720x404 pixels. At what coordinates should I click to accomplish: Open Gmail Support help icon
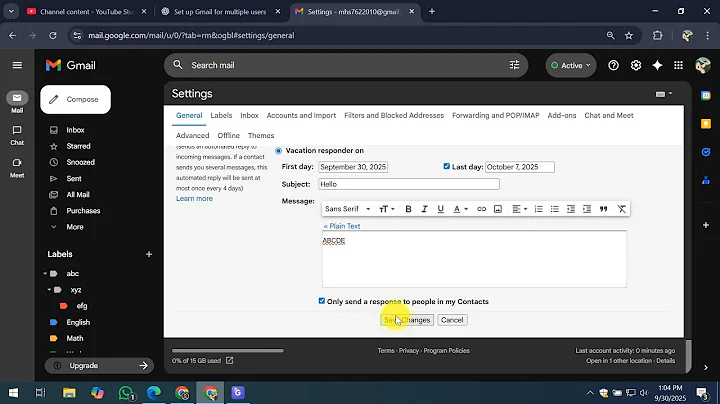click(613, 65)
